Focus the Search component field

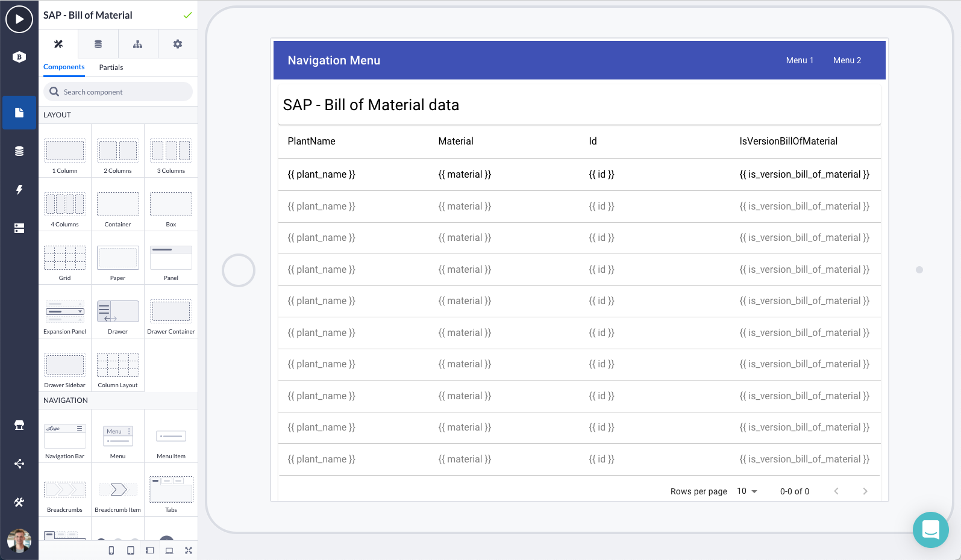point(118,92)
